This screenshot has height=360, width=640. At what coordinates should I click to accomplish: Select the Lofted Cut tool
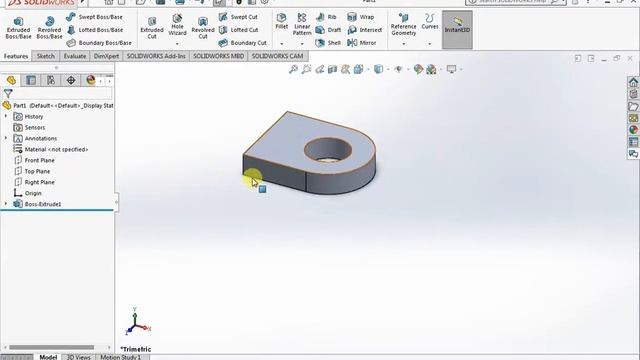coord(238,30)
